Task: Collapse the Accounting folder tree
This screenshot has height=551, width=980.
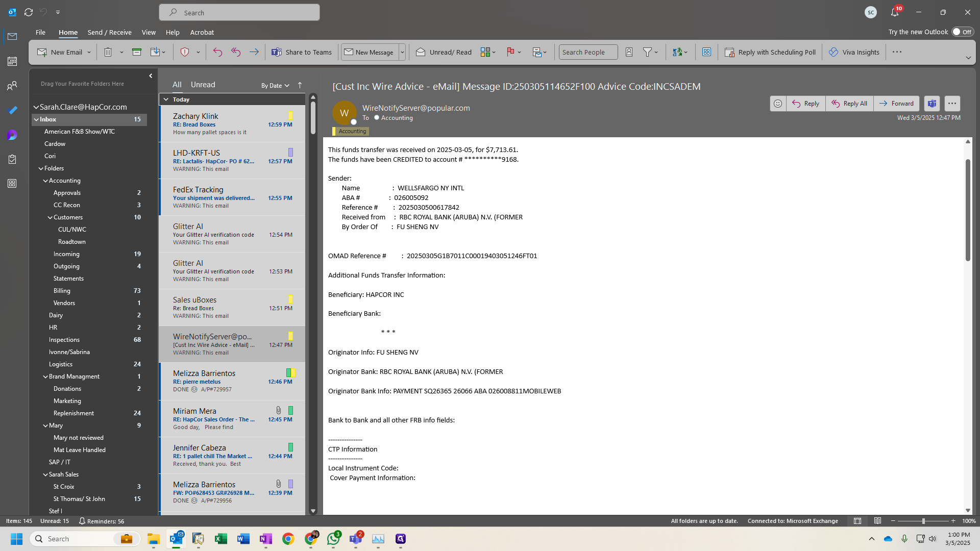Action: click(x=45, y=181)
